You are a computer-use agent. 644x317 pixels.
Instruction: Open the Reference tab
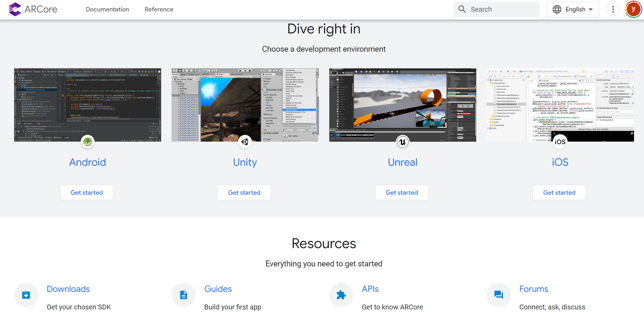tap(159, 9)
